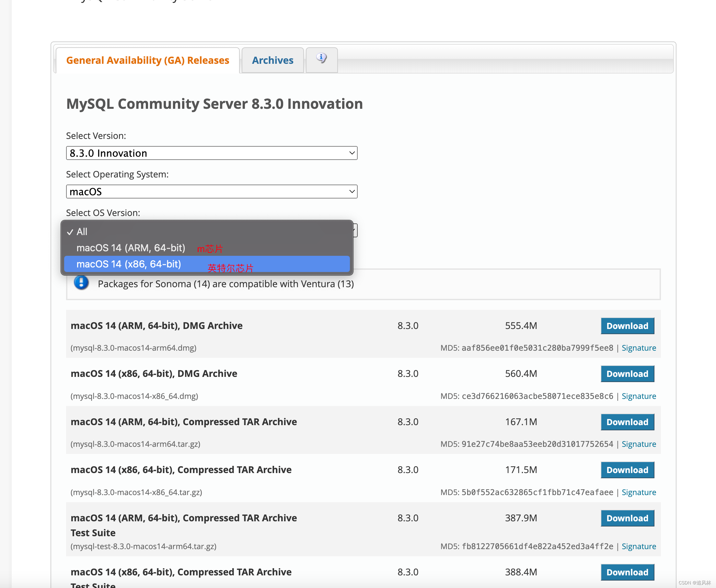This screenshot has width=716, height=588.
Task: Click the title macOS 14 (ARM, 64-bit), DMG Archive
Action: pos(156,326)
